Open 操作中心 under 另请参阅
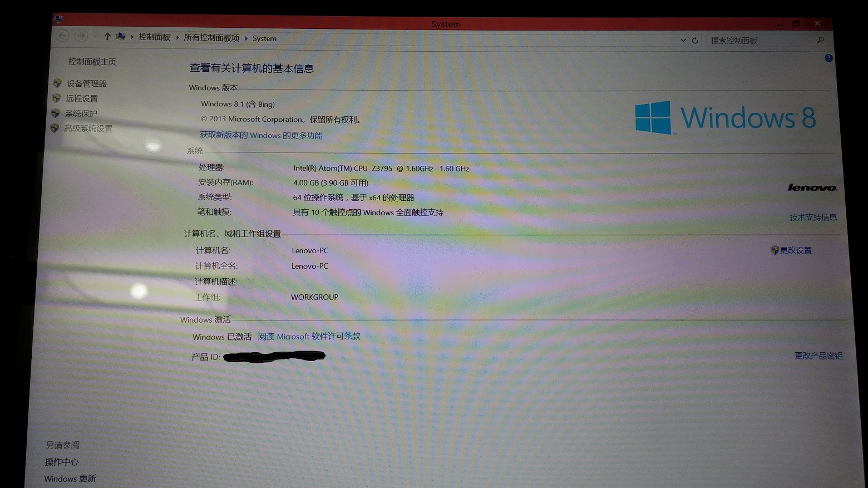Screen dimensions: 868x488 click(x=62, y=462)
